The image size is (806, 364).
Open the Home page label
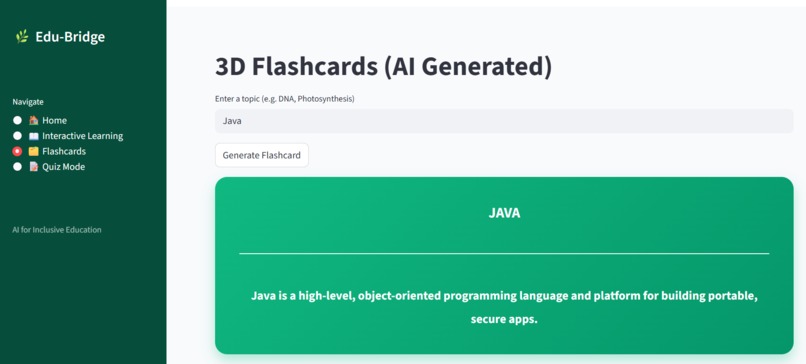click(54, 120)
